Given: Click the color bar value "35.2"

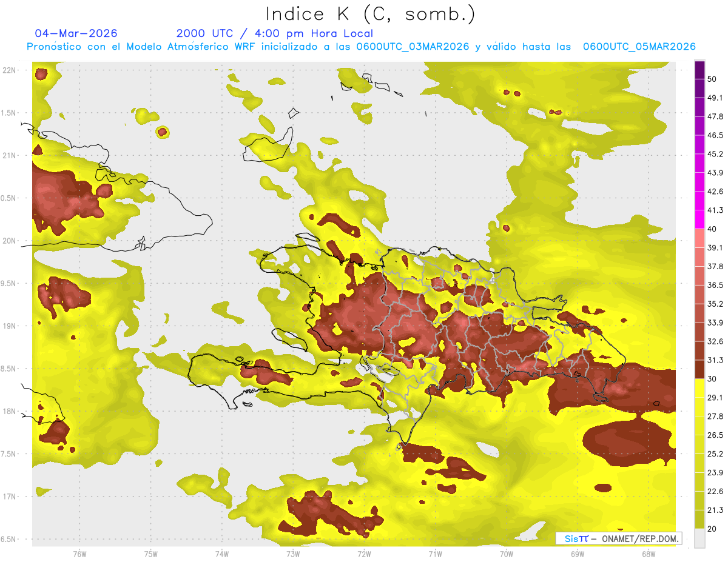Looking at the screenshot, I should click(715, 304).
